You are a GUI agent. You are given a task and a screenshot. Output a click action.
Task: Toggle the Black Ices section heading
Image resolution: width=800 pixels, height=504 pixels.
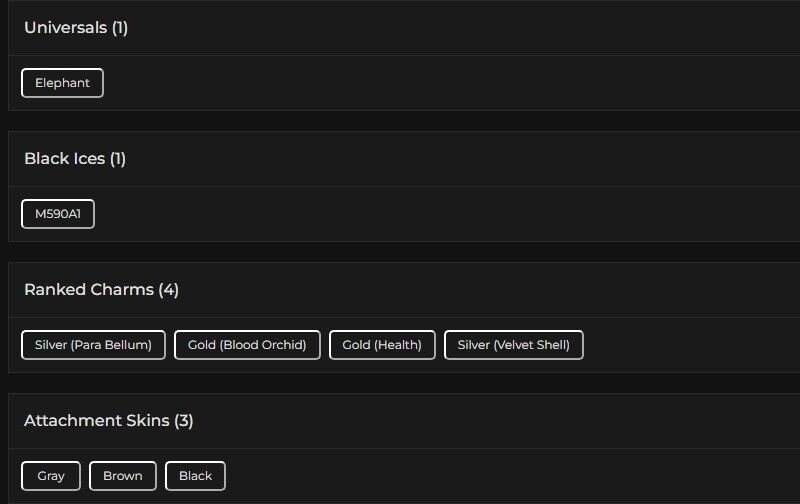pyautogui.click(x=64, y=159)
